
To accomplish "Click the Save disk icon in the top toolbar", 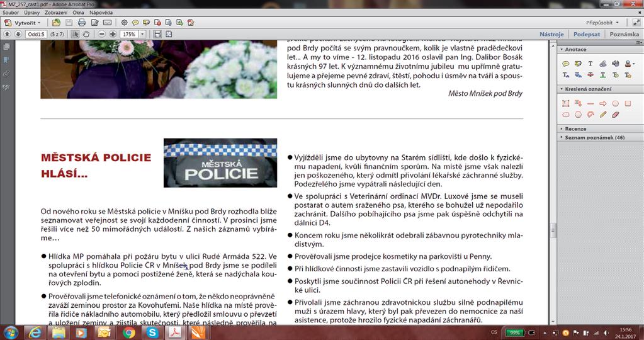I will pos(69,23).
